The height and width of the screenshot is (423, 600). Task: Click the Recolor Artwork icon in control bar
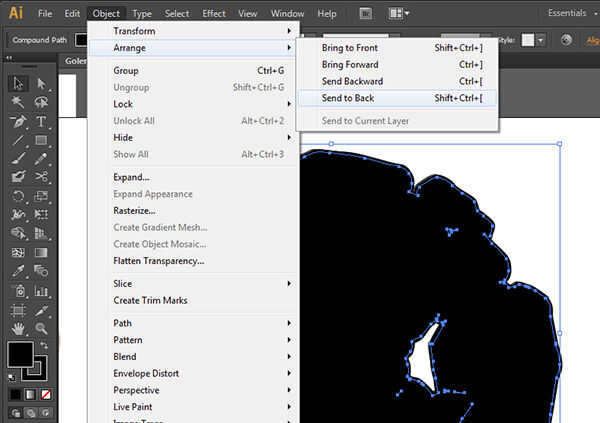[x=566, y=40]
